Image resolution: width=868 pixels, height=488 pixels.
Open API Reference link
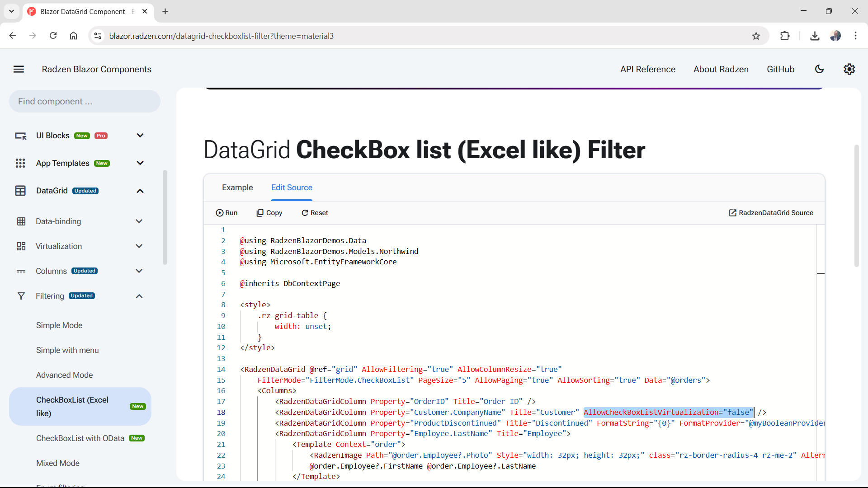[x=648, y=69]
